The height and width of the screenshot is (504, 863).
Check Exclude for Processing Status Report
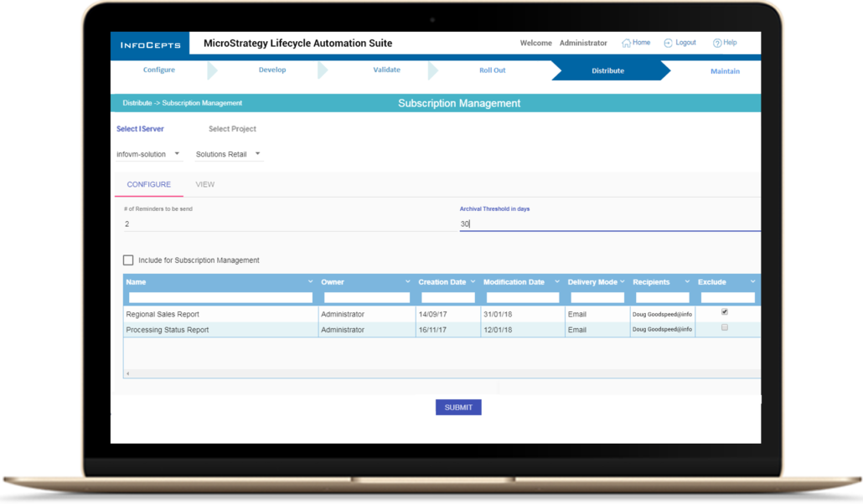tap(725, 328)
